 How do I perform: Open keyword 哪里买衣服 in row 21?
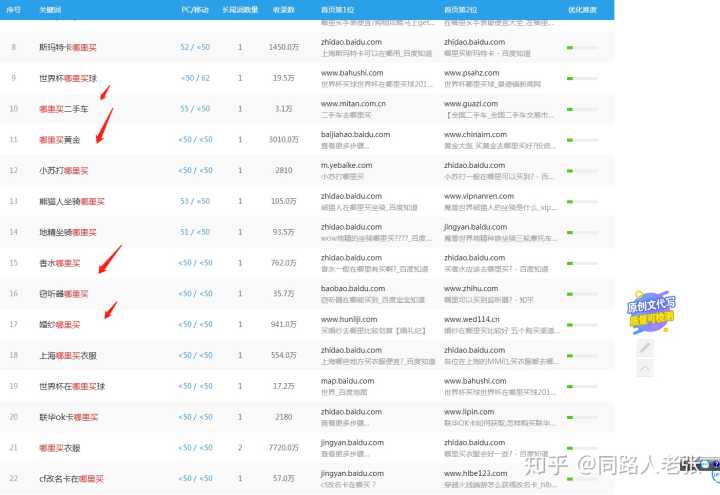click(x=59, y=448)
